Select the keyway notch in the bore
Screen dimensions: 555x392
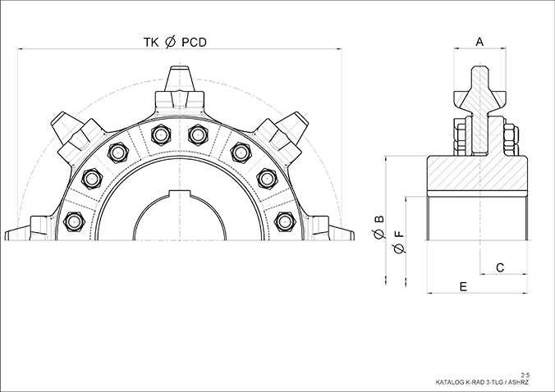pos(179,195)
